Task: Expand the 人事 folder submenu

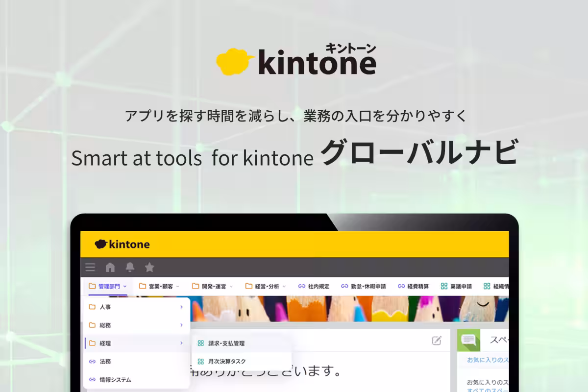Action: coord(136,307)
